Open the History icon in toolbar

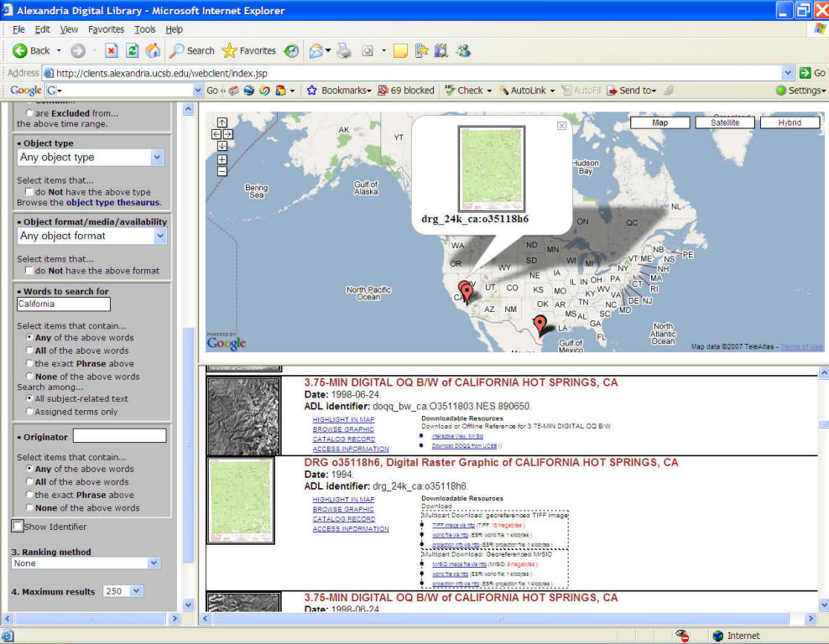pyautogui.click(x=291, y=50)
